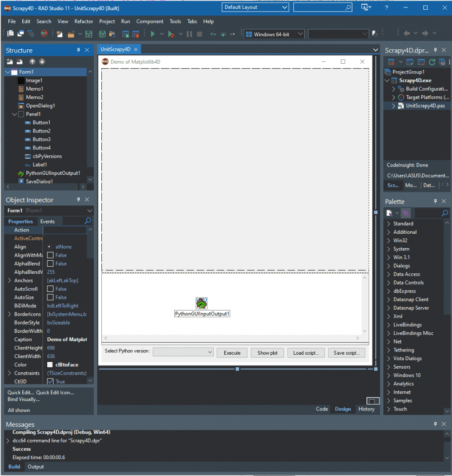Click the Run Without Debugging icon

pos(171,34)
